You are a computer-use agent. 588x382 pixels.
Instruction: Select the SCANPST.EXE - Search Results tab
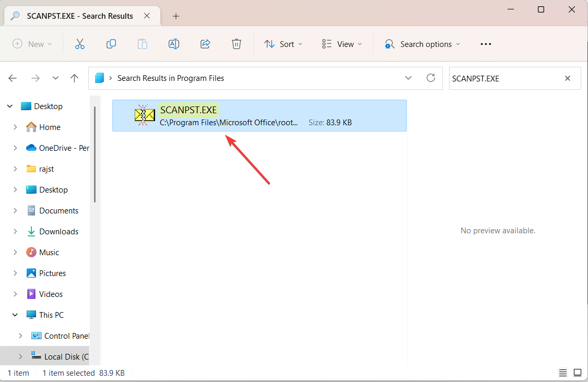[83, 16]
